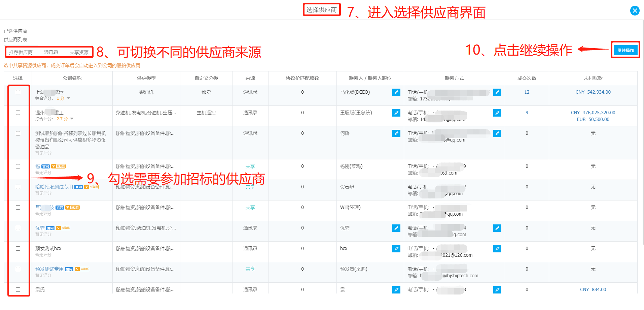Open unpaid amount EUR 50,500.00

coord(593,120)
